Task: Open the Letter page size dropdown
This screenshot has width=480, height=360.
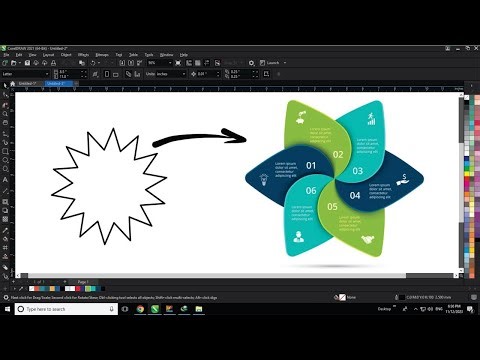Action: coord(47,74)
